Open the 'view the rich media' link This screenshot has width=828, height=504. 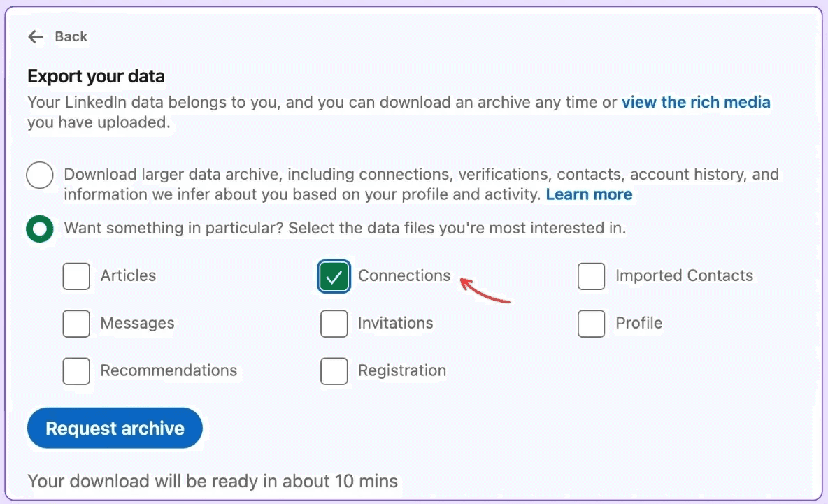point(695,102)
